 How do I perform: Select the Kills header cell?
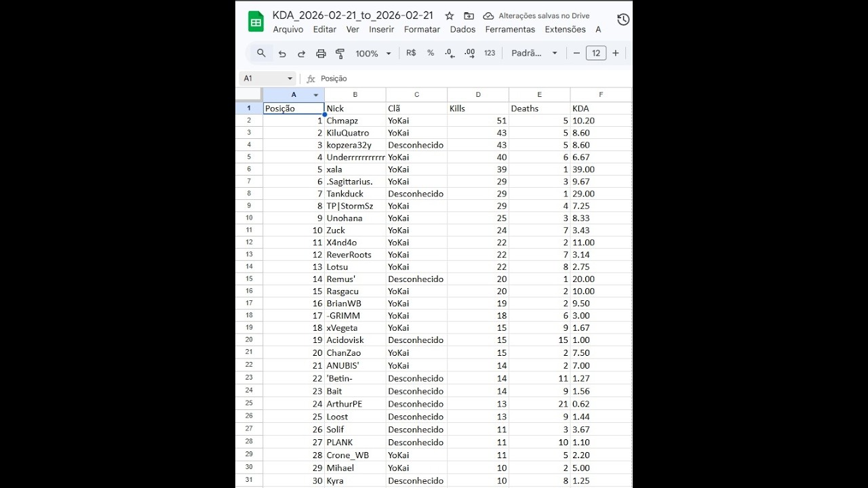pyautogui.click(x=478, y=108)
